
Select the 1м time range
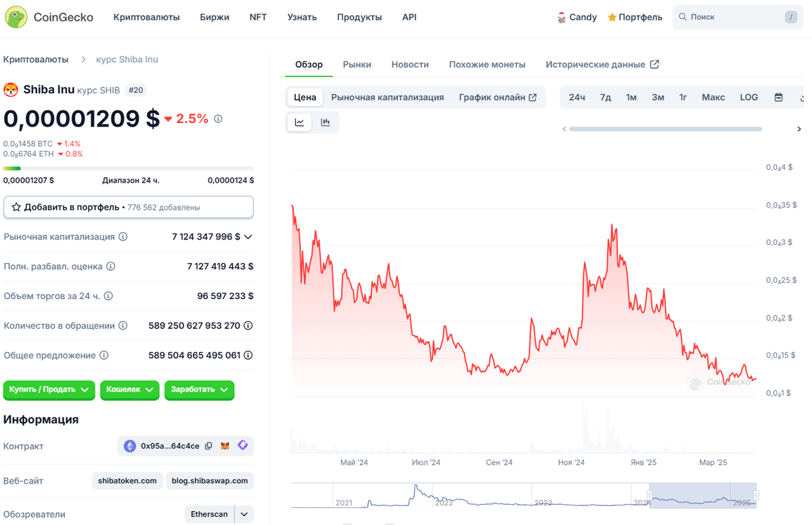pos(631,97)
